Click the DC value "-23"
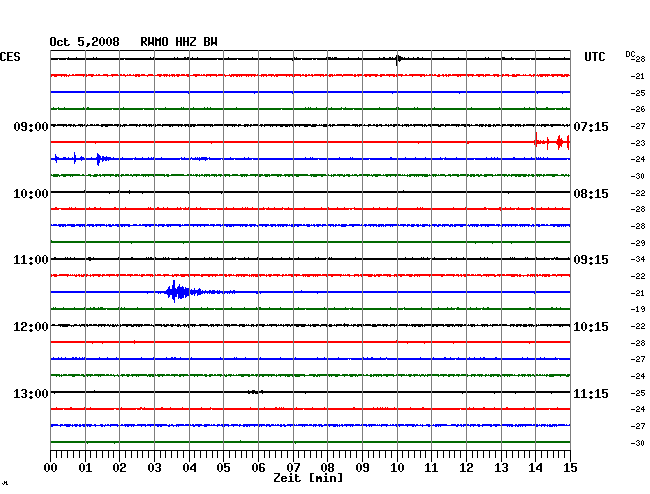The width and height of the screenshot is (650, 494). (638, 143)
